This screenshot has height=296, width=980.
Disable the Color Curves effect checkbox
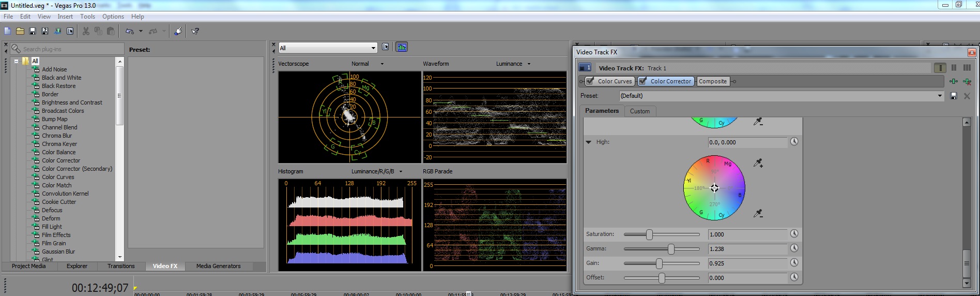pyautogui.click(x=590, y=81)
